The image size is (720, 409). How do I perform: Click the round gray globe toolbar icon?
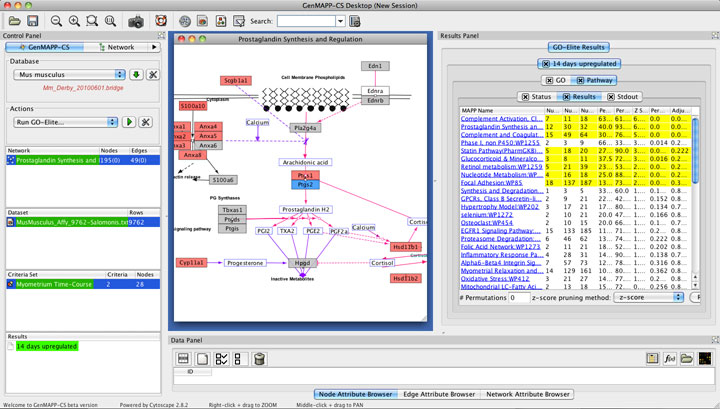tap(185, 21)
